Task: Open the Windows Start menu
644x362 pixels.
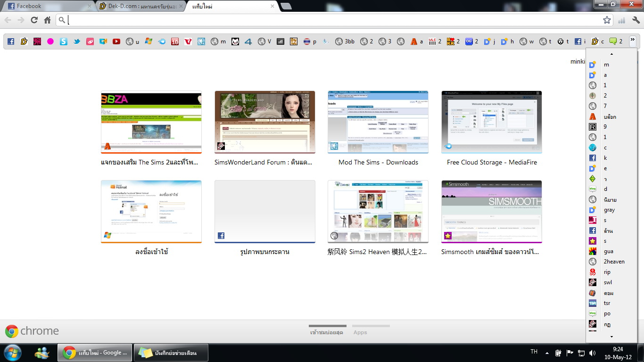Action: [12, 353]
